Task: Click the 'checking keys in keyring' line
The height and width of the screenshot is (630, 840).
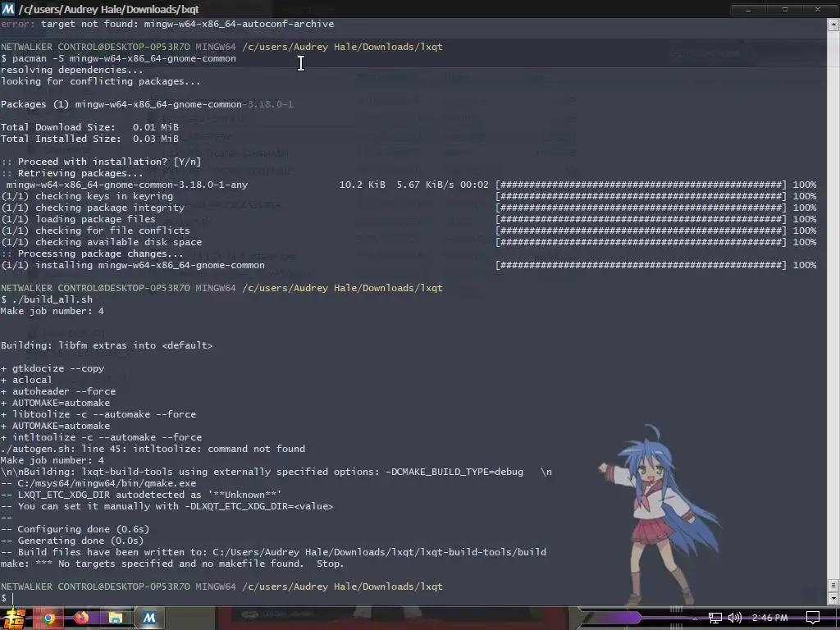Action: coord(87,196)
